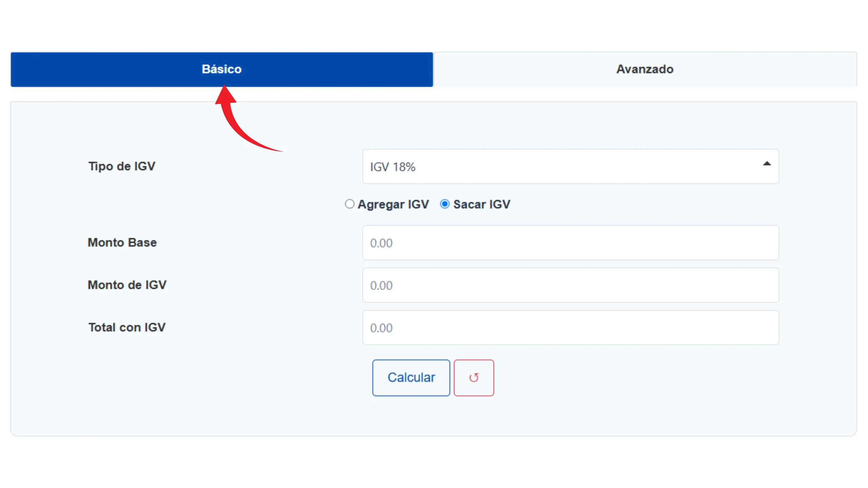The height and width of the screenshot is (488, 868).
Task: Focus the Monto Base input field
Action: tap(571, 243)
